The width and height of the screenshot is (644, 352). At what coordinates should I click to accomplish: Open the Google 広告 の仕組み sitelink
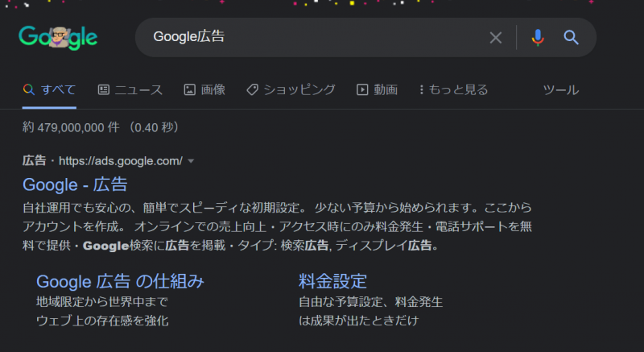click(120, 281)
